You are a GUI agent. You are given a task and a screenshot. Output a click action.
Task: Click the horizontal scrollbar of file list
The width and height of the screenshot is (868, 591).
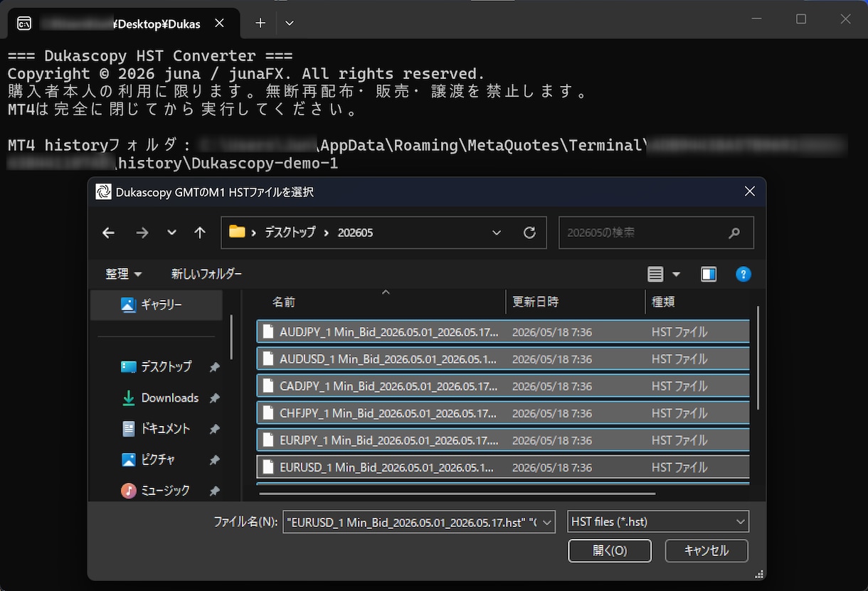click(457, 493)
